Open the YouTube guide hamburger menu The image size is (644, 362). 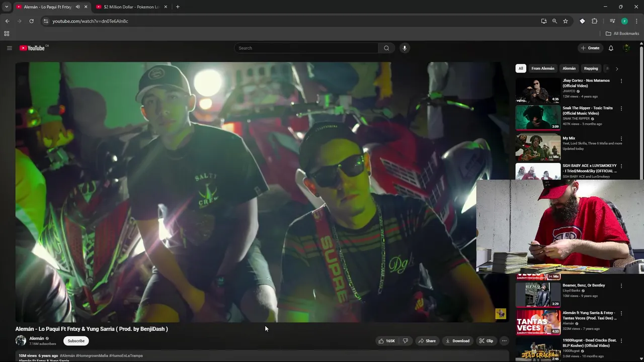coord(9,48)
